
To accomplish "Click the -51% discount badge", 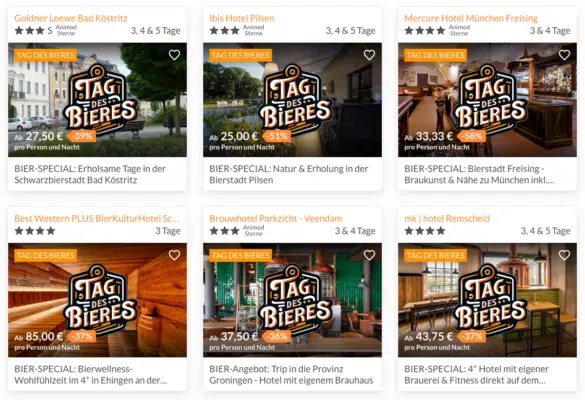I will (277, 136).
